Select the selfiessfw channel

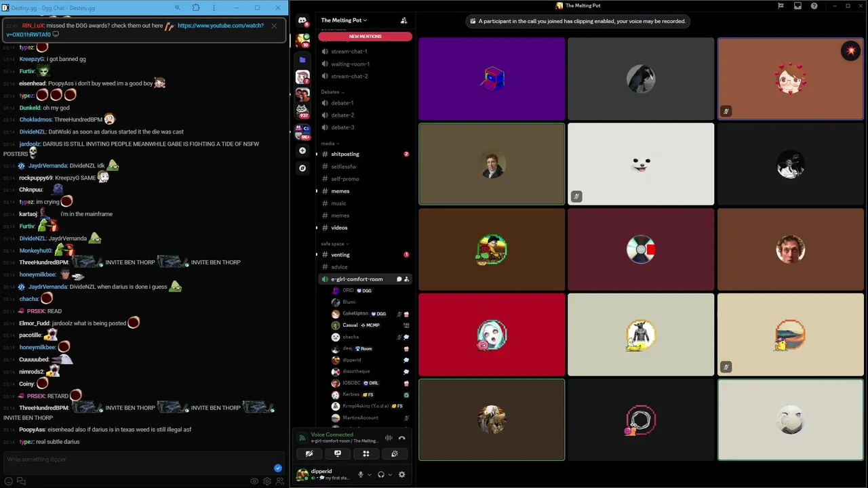pyautogui.click(x=365, y=167)
